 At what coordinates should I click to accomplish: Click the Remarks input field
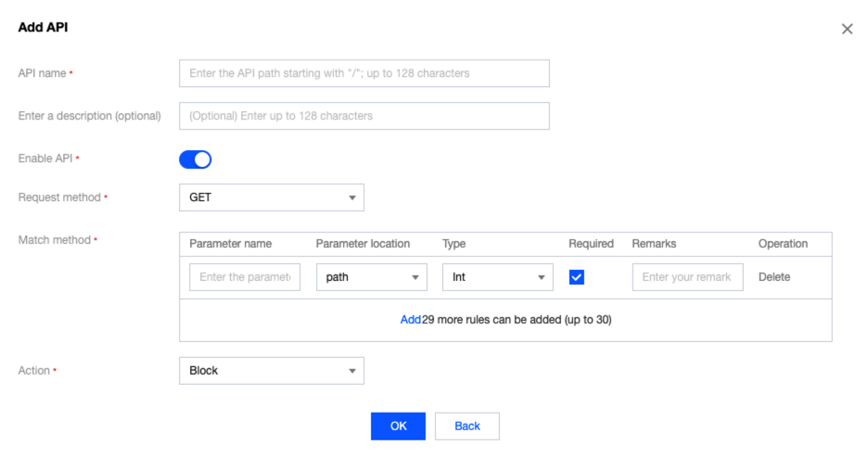click(x=687, y=277)
